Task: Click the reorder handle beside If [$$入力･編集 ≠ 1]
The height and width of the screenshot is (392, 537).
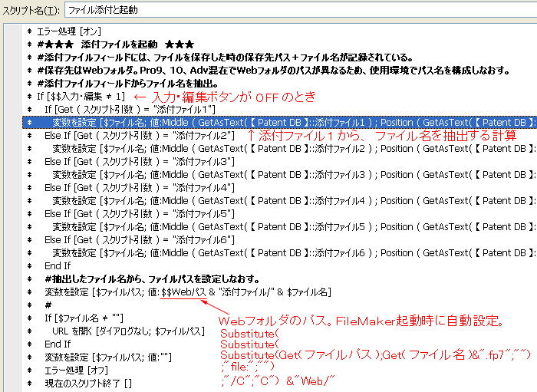Action: point(30,97)
